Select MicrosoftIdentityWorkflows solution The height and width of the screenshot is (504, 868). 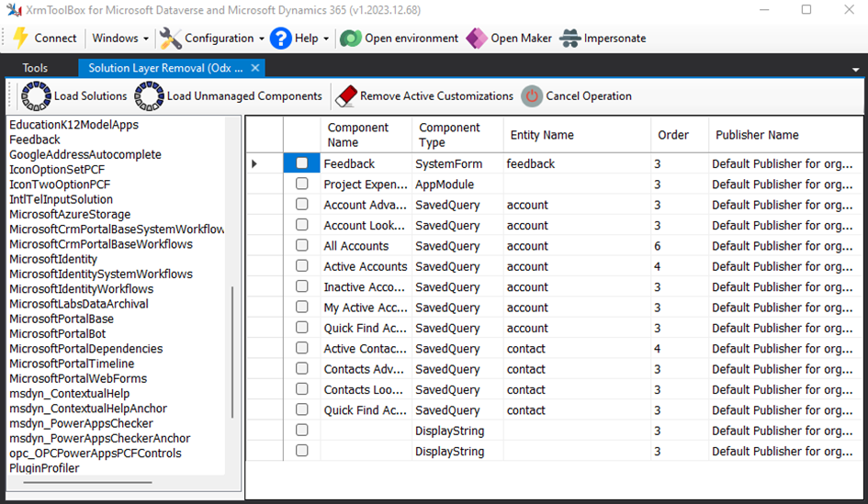click(x=82, y=289)
